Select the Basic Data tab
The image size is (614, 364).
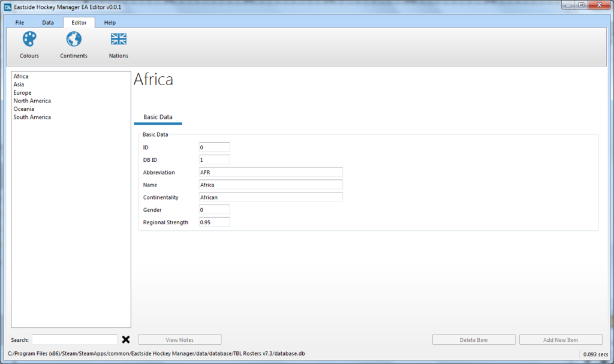pos(158,117)
